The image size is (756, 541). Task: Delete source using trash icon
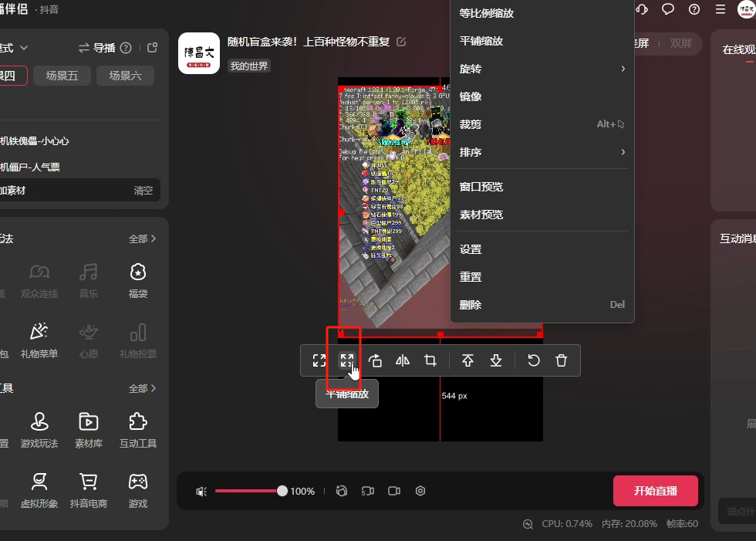pyautogui.click(x=562, y=360)
